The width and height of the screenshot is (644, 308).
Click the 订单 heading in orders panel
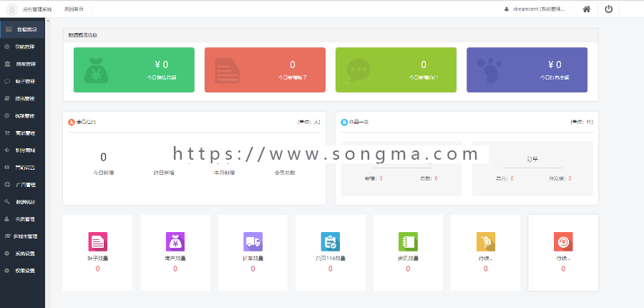(x=532, y=159)
